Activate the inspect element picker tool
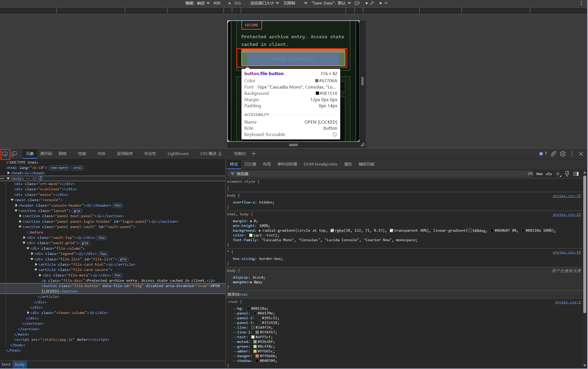 tap(5, 154)
